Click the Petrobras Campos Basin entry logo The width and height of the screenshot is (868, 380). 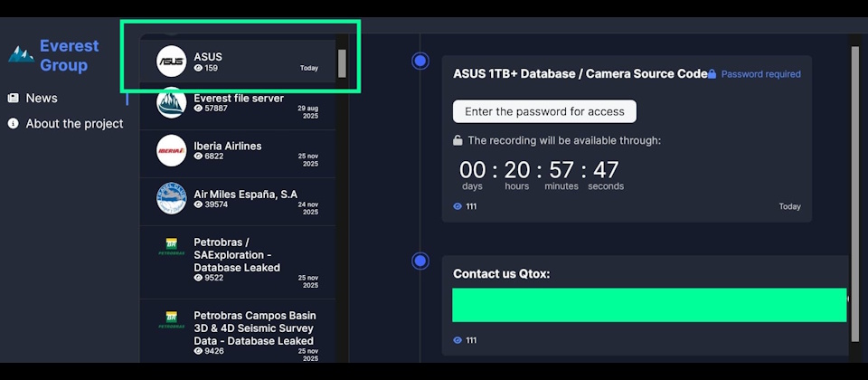(171, 319)
